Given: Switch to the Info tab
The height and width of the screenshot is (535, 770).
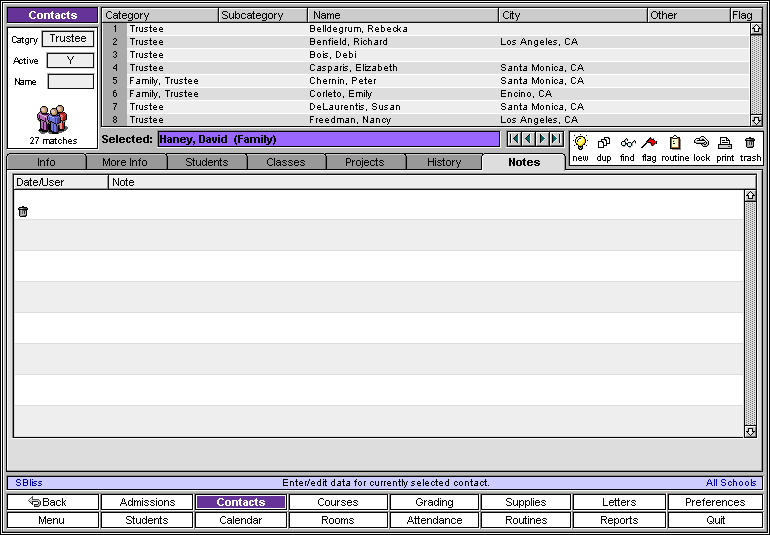Looking at the screenshot, I should [46, 162].
